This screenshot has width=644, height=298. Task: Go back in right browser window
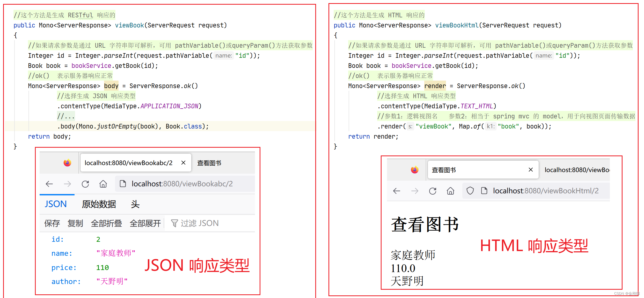397,191
